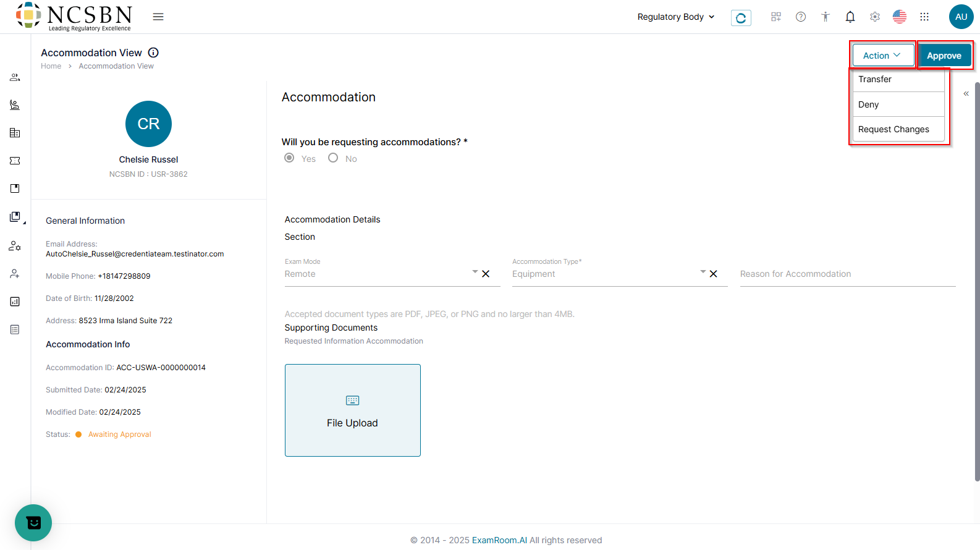The image size is (980, 550).
Task: Open the Exam Mode dropdown
Action: 475,272
